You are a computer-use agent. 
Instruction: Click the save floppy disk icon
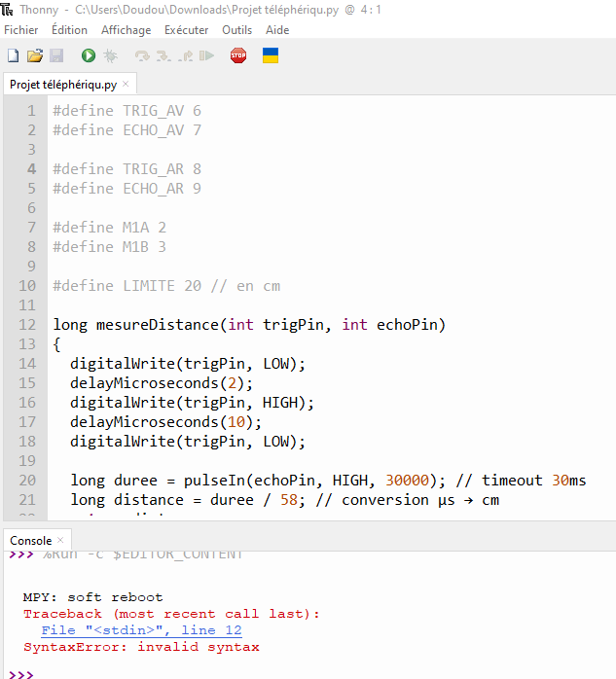[56, 56]
